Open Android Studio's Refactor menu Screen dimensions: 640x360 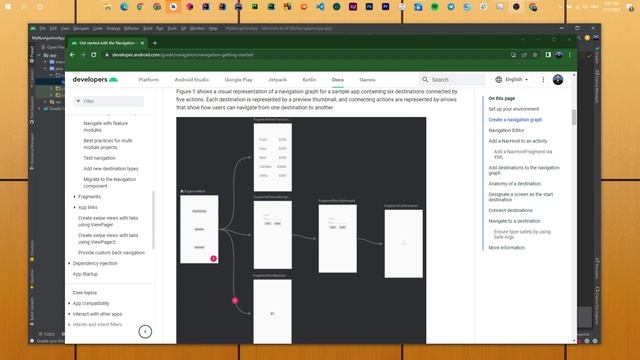click(x=131, y=29)
